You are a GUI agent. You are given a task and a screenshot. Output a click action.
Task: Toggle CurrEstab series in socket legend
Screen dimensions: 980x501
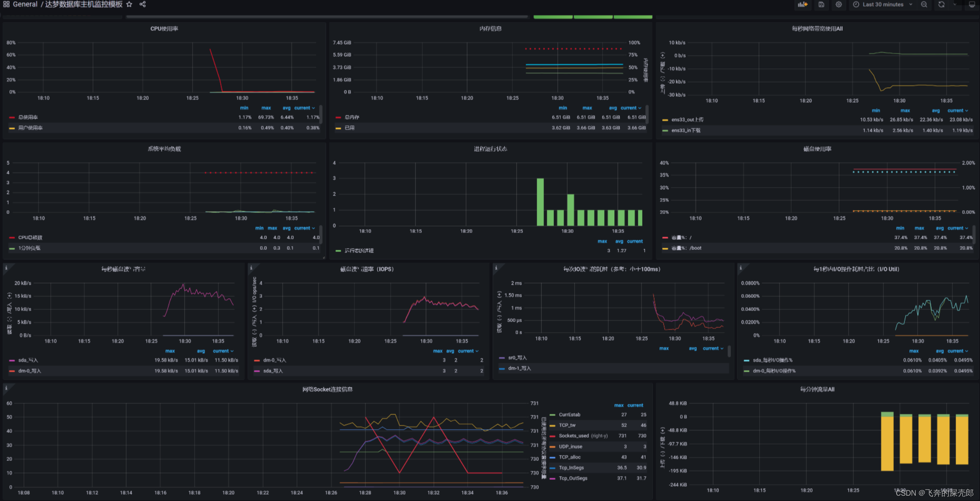point(569,415)
